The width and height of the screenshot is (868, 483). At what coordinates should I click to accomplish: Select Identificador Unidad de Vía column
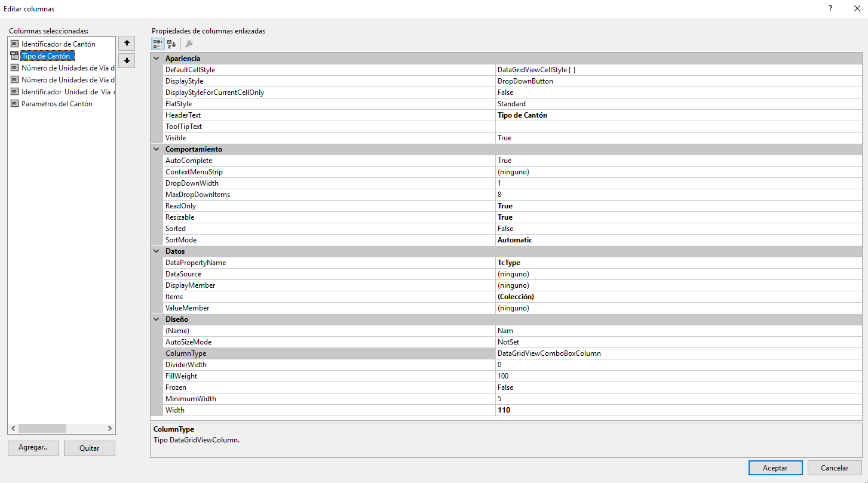pos(68,91)
